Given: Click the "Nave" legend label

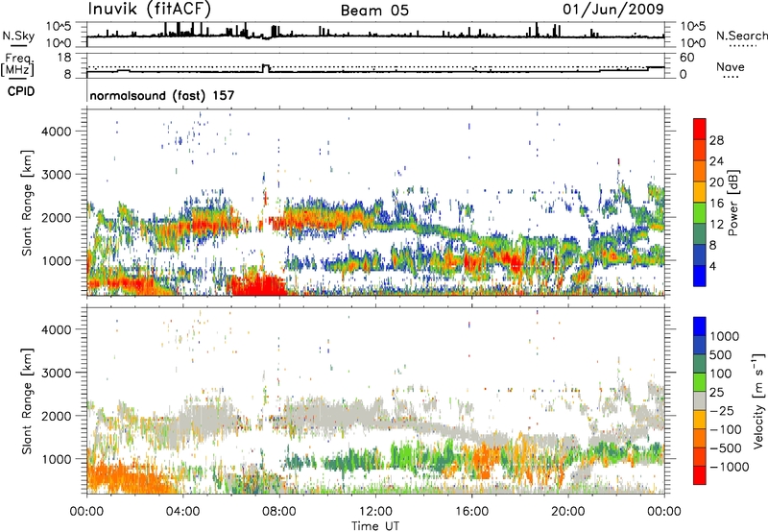Looking at the screenshot, I should pos(731,66).
